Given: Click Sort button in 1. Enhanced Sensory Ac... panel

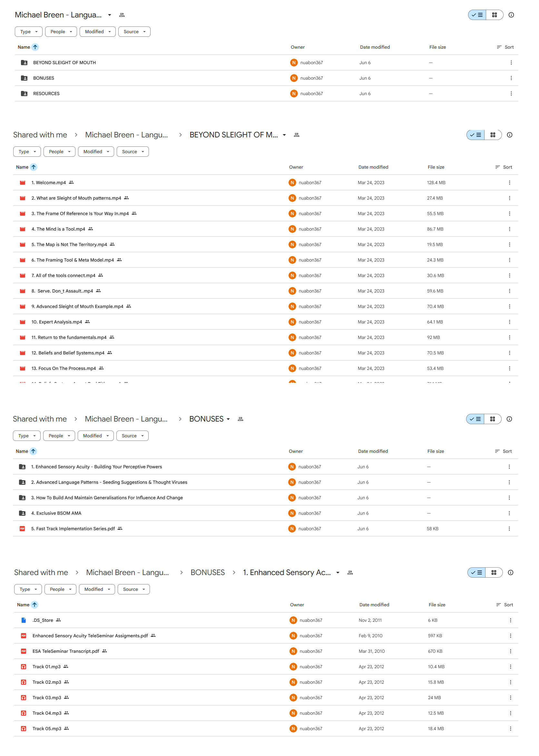Looking at the screenshot, I should [x=504, y=605].
